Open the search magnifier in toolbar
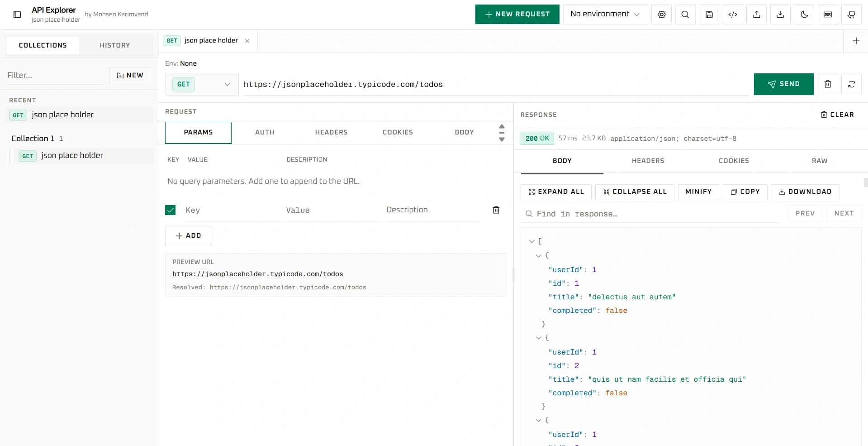 coord(685,14)
